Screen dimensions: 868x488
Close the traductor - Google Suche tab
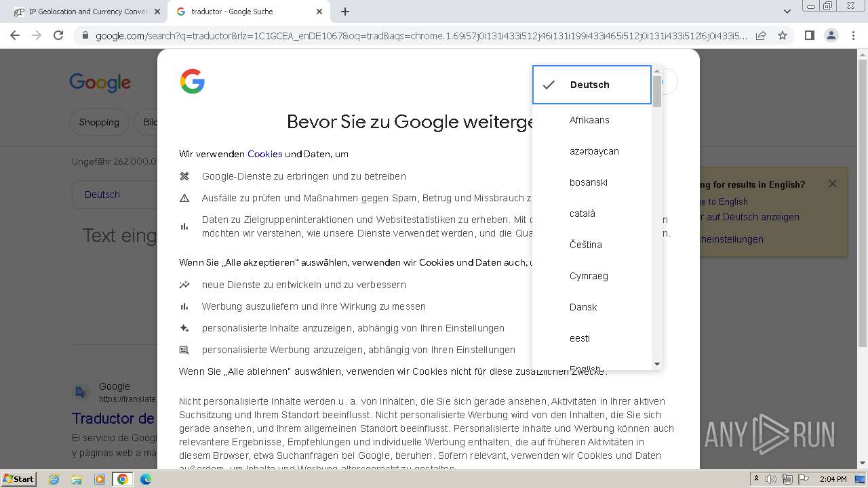(x=319, y=12)
